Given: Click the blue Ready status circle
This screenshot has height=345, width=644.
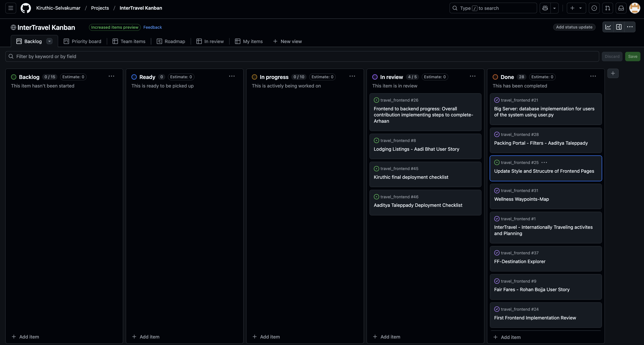Looking at the screenshot, I should coord(134,77).
